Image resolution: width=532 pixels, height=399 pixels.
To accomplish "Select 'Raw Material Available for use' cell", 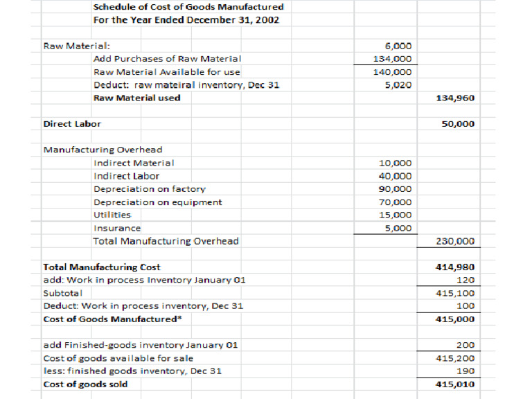I will point(166,72).
